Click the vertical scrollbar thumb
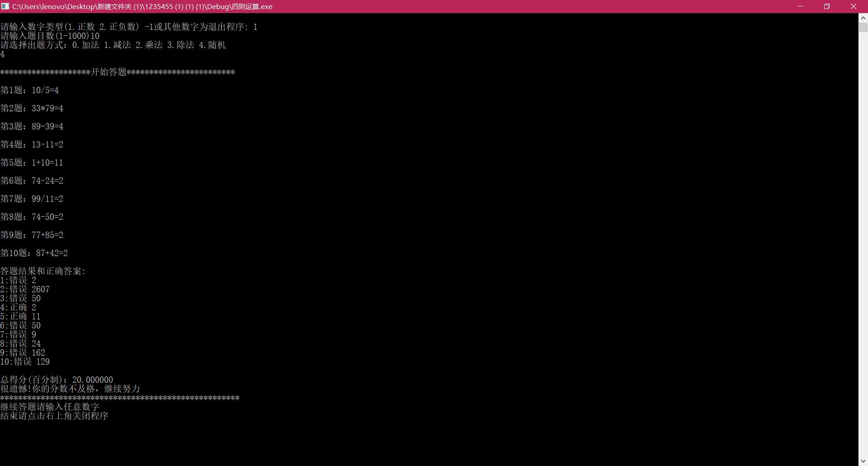 click(x=863, y=27)
